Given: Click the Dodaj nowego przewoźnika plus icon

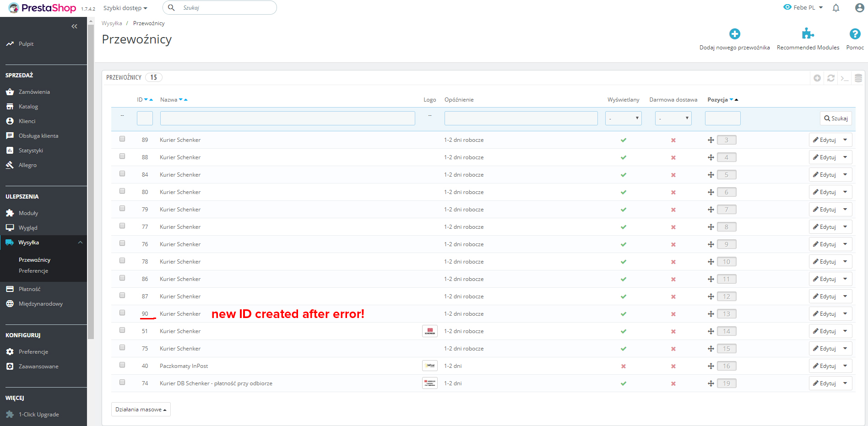Looking at the screenshot, I should click(735, 34).
